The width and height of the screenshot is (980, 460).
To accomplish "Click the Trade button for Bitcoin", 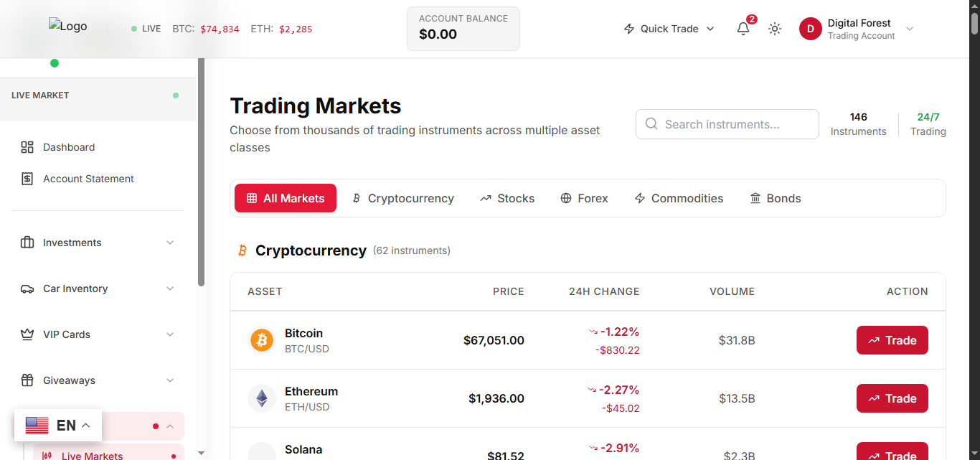I will point(892,340).
